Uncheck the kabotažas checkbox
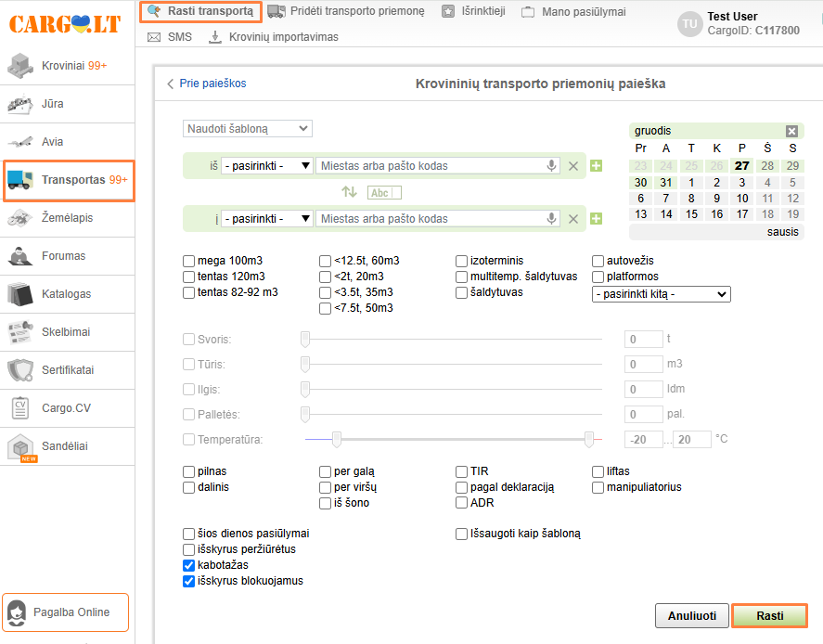The width and height of the screenshot is (823, 644). tap(190, 565)
